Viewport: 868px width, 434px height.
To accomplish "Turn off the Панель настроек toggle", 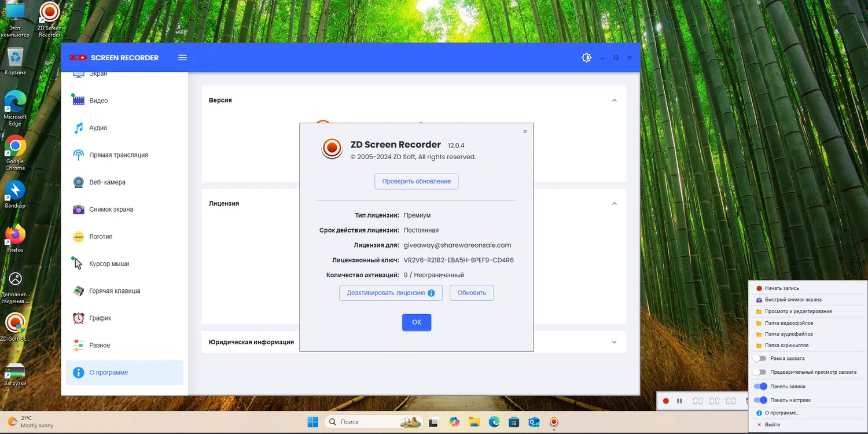I will 760,400.
